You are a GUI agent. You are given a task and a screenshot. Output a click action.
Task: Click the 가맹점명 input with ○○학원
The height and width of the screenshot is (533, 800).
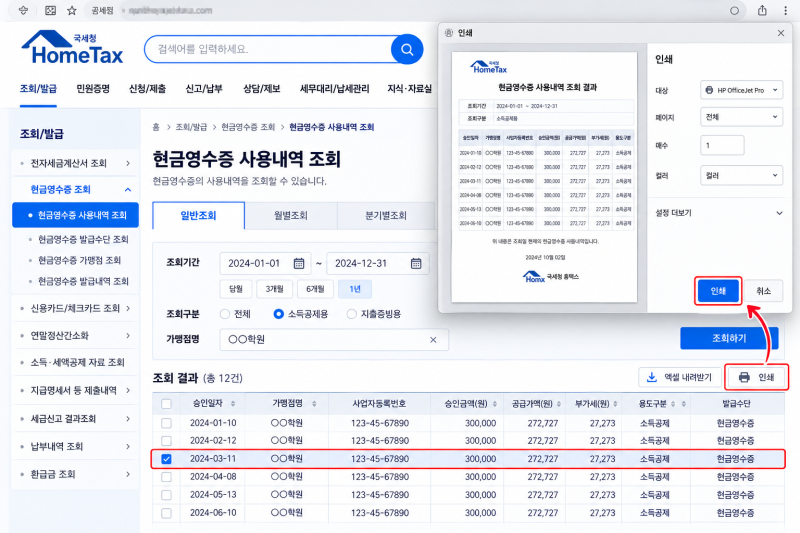334,340
